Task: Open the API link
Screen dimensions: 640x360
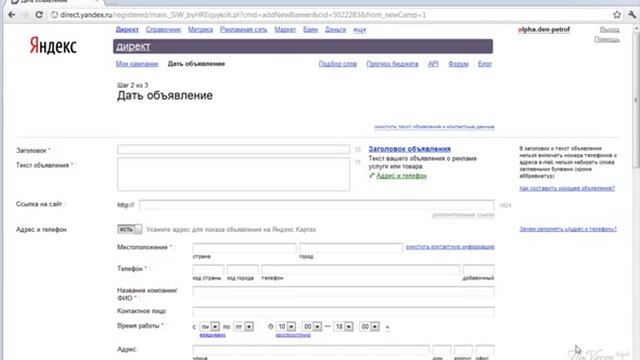Action: [x=433, y=64]
